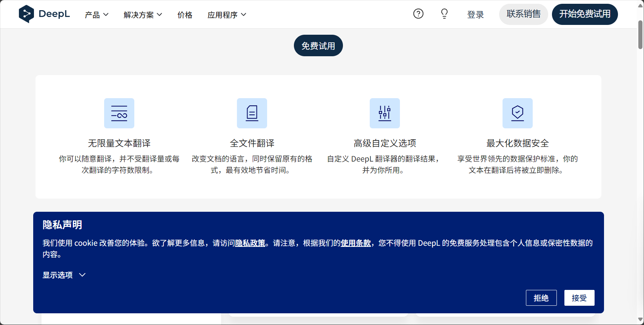
Task: Click the DeepL wordmark text
Action: coord(54,14)
